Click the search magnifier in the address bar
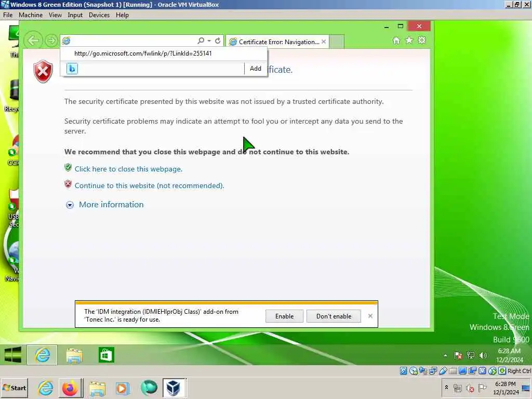Image resolution: width=532 pixels, height=399 pixels. [x=201, y=41]
